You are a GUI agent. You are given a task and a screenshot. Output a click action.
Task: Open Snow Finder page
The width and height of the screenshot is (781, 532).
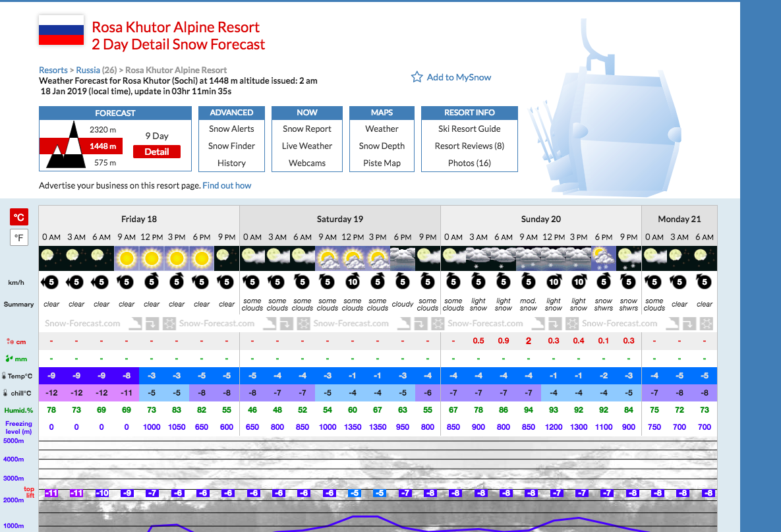tap(231, 146)
